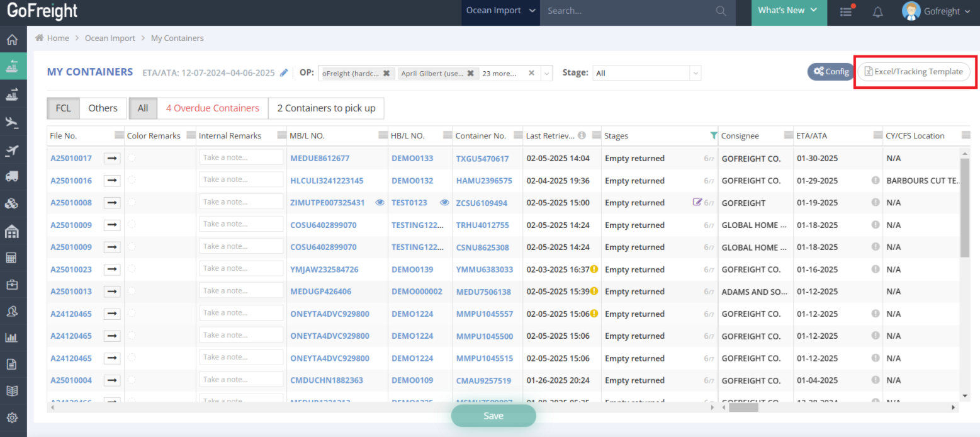Open file link A25010016

(x=71, y=181)
